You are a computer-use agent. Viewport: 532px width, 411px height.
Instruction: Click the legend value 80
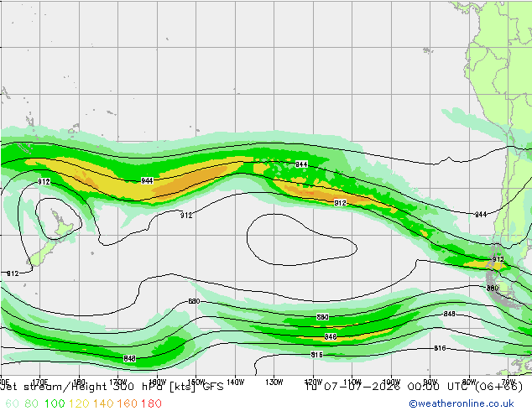point(31,403)
